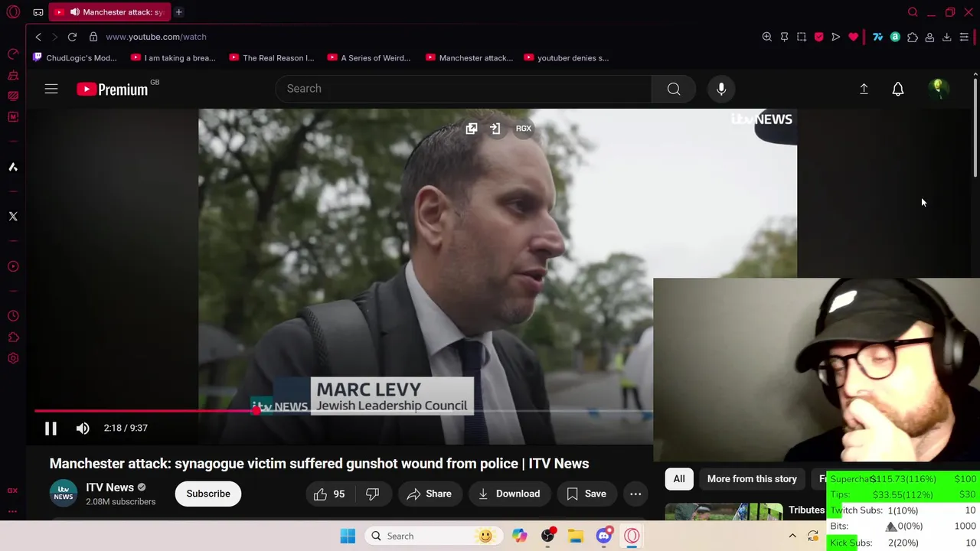Open the Easy Setup sliders menu
The height and width of the screenshot is (551, 980).
(x=964, y=37)
